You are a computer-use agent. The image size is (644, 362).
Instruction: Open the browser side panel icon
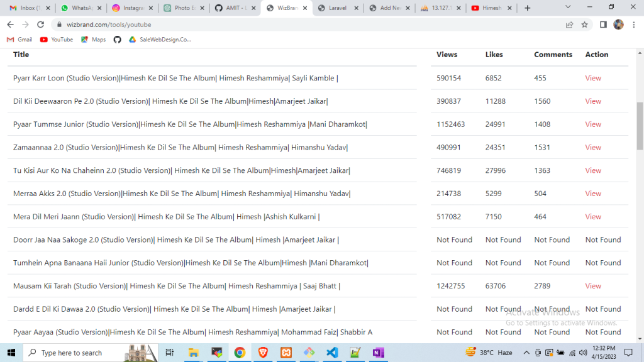[x=603, y=25]
